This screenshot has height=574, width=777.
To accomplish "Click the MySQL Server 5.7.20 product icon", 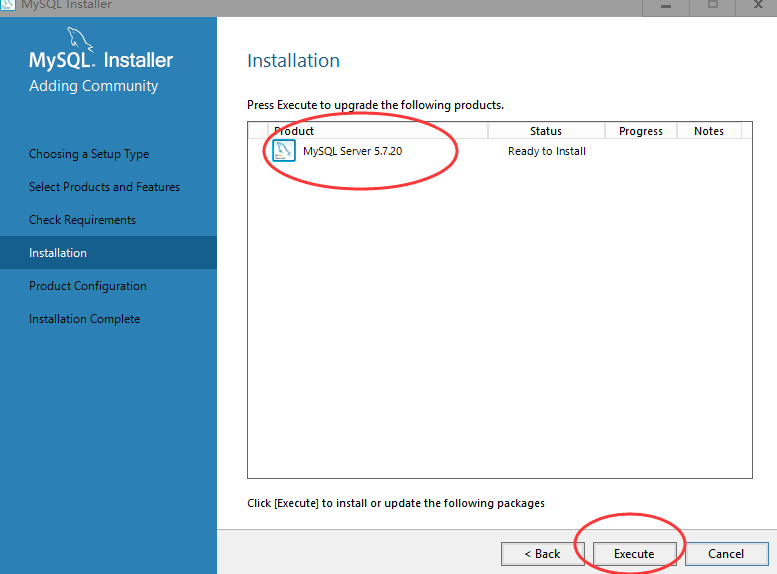I will pyautogui.click(x=284, y=151).
